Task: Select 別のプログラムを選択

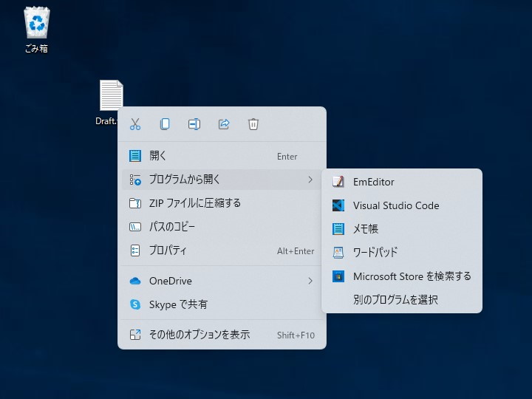Action: tap(402, 299)
